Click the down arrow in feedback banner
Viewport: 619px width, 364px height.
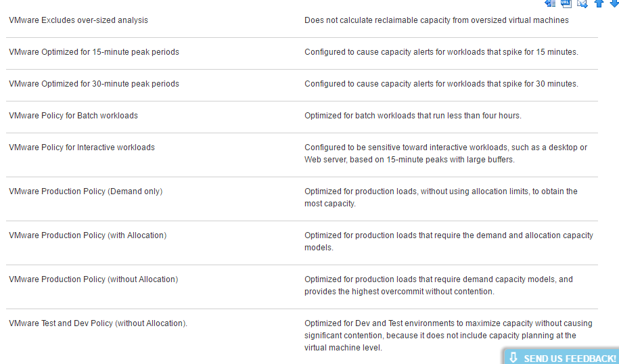click(513, 357)
